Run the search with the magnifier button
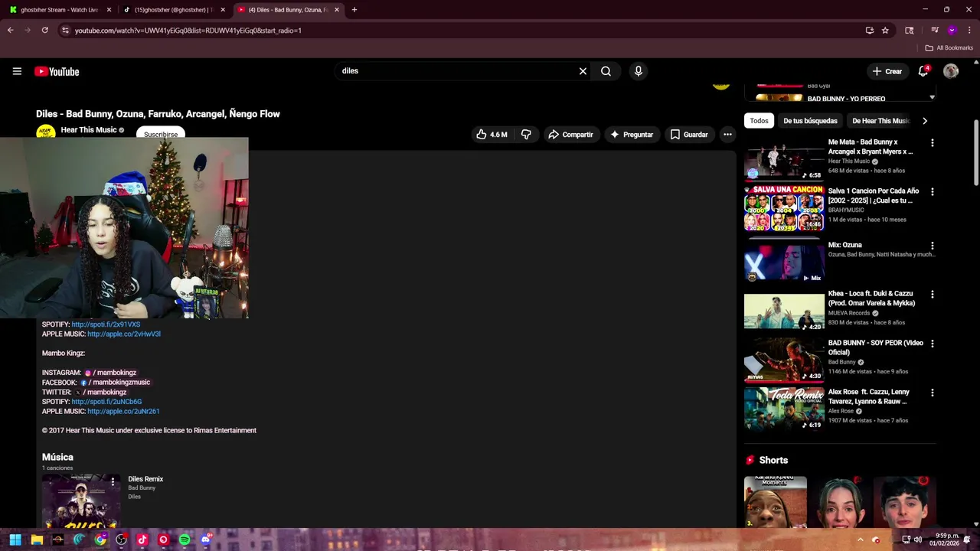The width and height of the screenshot is (980, 551). click(x=606, y=71)
